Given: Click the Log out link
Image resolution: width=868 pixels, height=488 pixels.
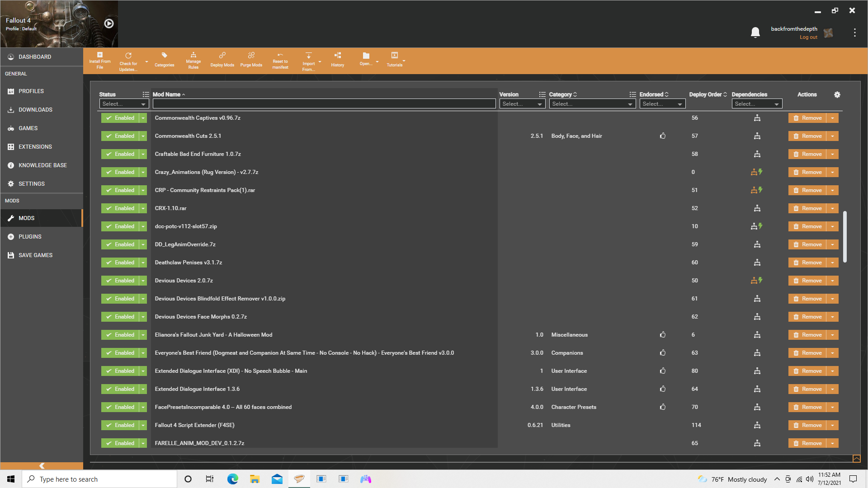Looking at the screenshot, I should [808, 38].
